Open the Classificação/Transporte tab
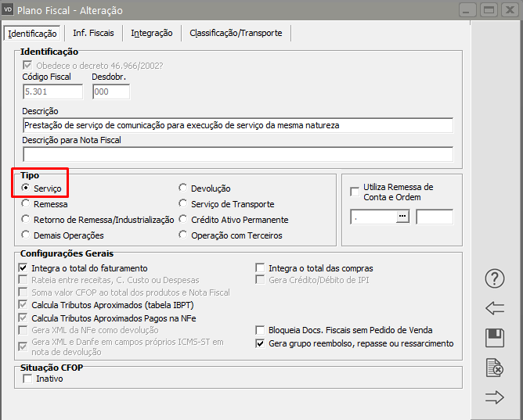 coord(237,33)
